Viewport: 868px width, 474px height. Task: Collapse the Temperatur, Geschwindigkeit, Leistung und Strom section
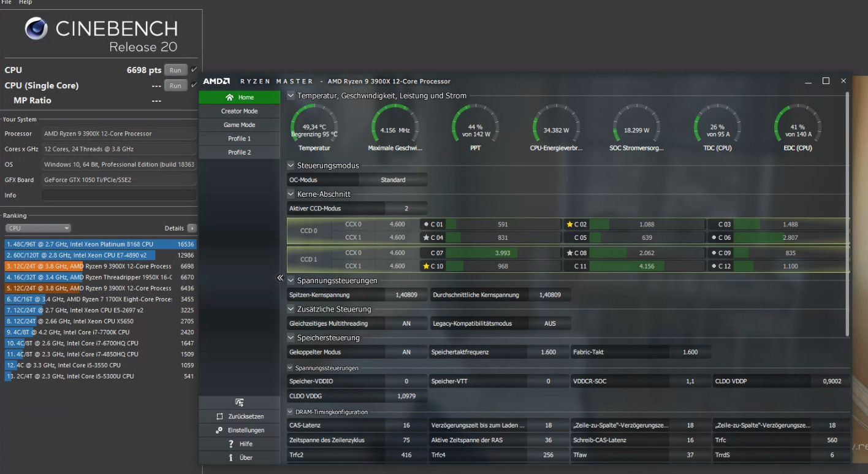pos(291,96)
